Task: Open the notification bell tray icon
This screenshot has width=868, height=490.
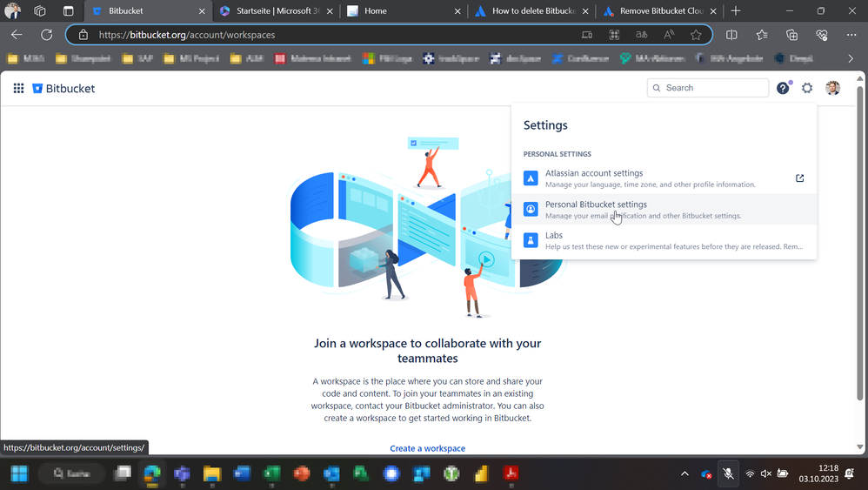Action: click(x=850, y=473)
